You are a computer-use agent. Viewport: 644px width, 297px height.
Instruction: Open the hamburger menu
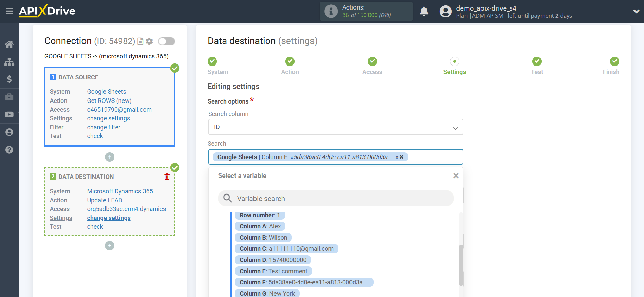[9, 11]
